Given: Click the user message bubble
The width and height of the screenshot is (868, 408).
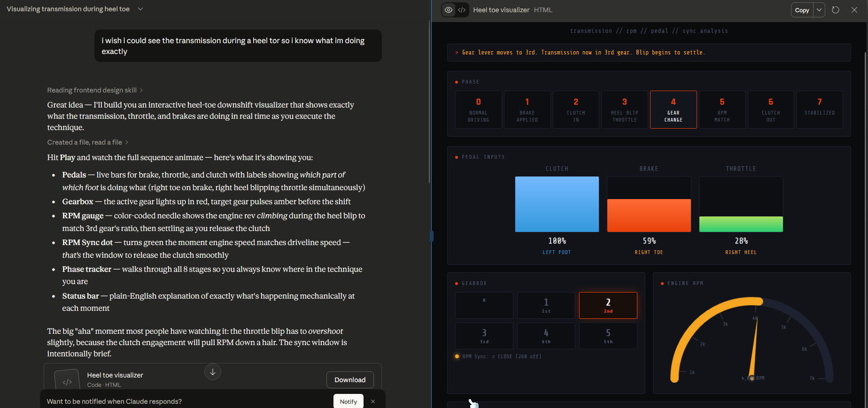Looking at the screenshot, I should pos(238,46).
